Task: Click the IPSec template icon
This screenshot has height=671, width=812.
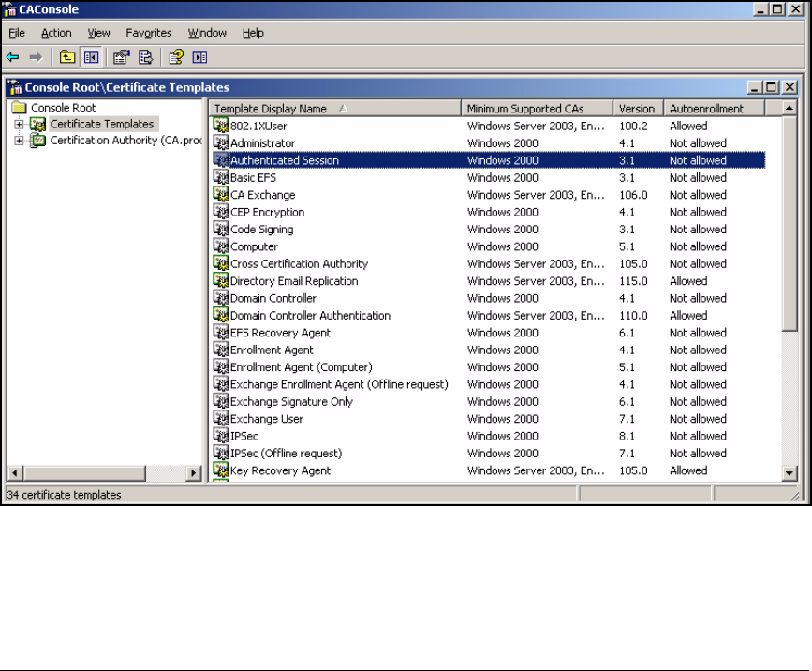Action: pyautogui.click(x=221, y=436)
